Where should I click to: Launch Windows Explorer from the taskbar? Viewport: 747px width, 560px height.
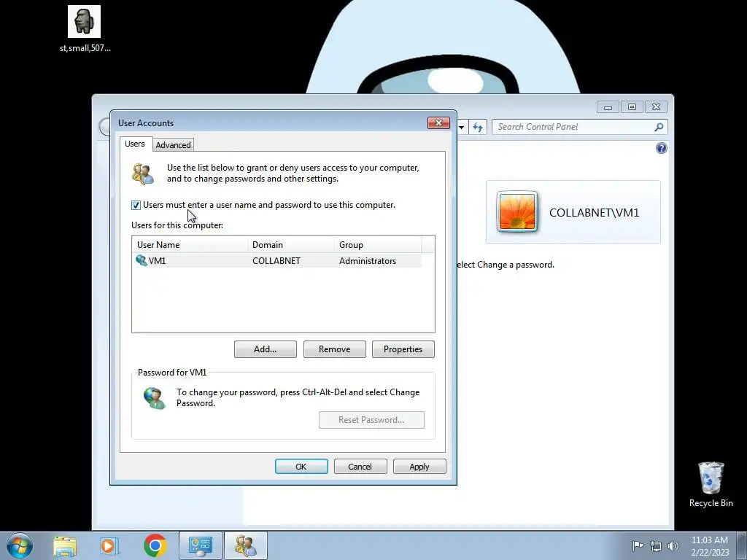(x=65, y=545)
